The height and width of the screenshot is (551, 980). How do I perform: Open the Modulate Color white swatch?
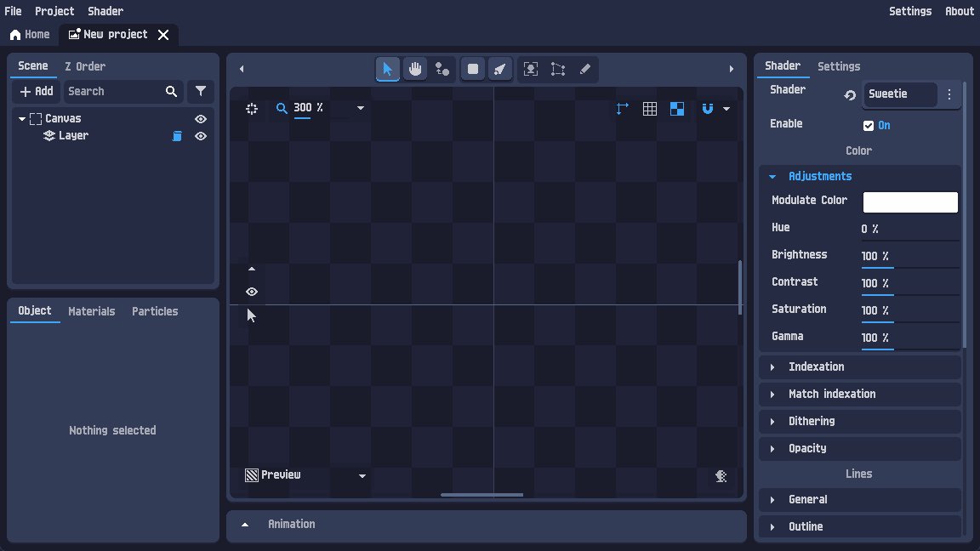pos(910,202)
